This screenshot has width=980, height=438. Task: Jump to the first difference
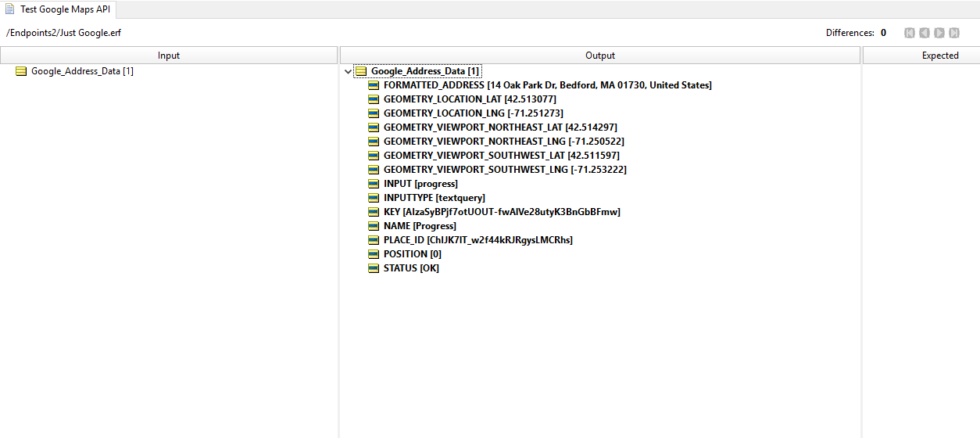point(910,33)
